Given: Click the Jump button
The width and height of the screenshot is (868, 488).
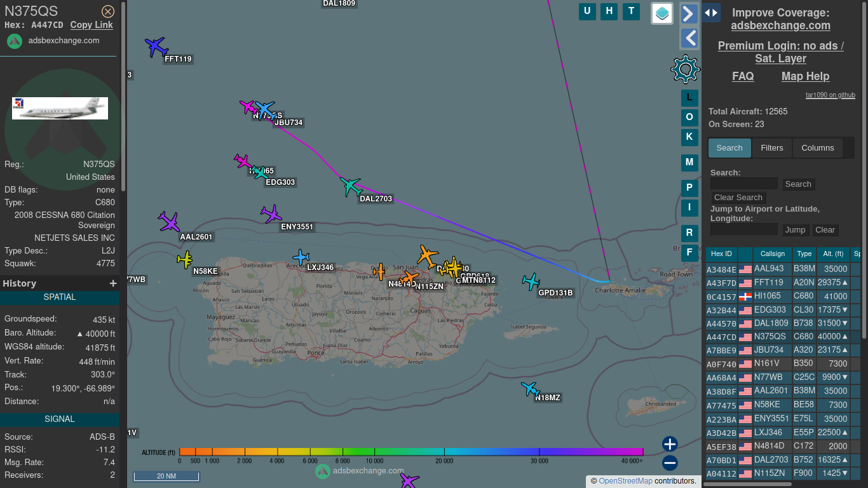Looking at the screenshot, I should coord(795,230).
